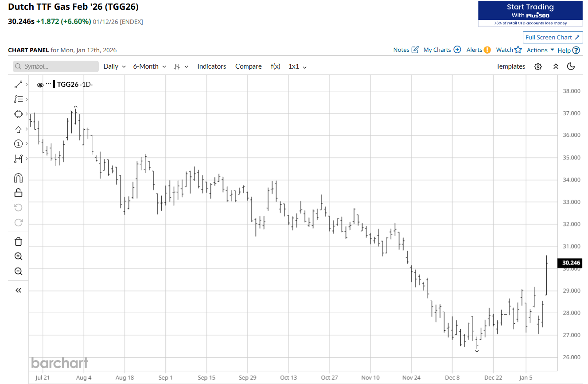
Task: Open the Templates menu
Action: (511, 66)
